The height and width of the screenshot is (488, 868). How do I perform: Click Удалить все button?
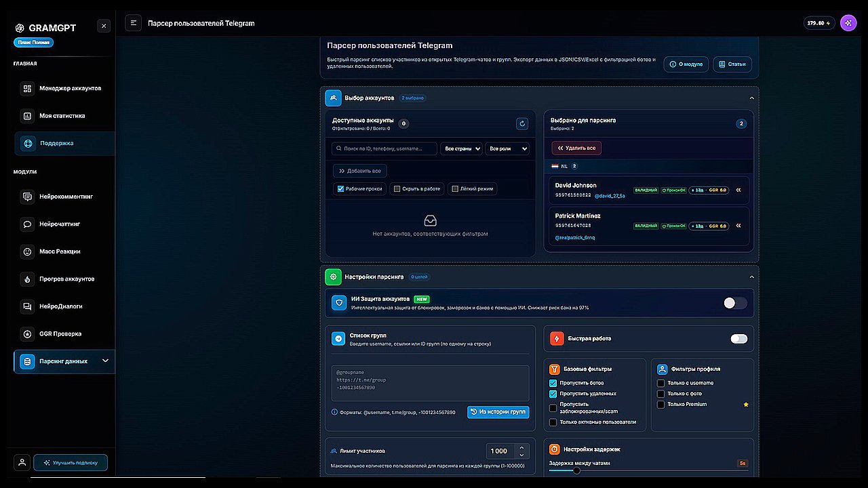576,148
